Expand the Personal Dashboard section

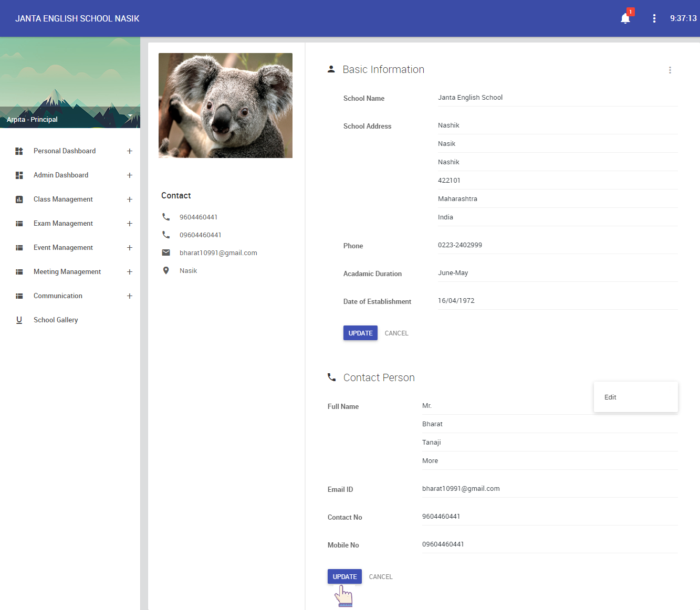tap(130, 151)
